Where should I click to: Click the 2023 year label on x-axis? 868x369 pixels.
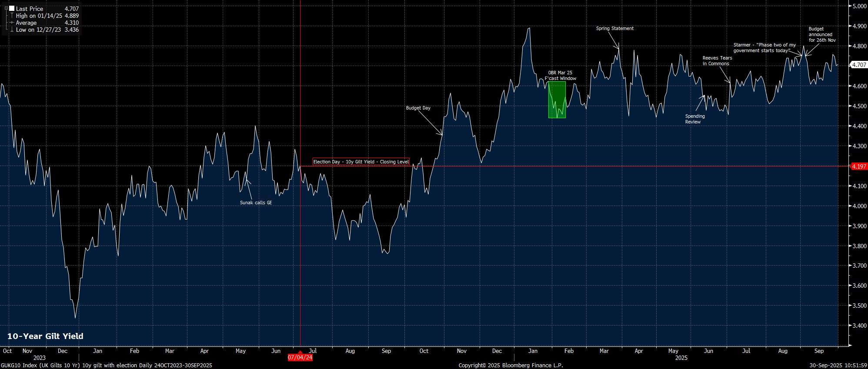[x=39, y=358]
